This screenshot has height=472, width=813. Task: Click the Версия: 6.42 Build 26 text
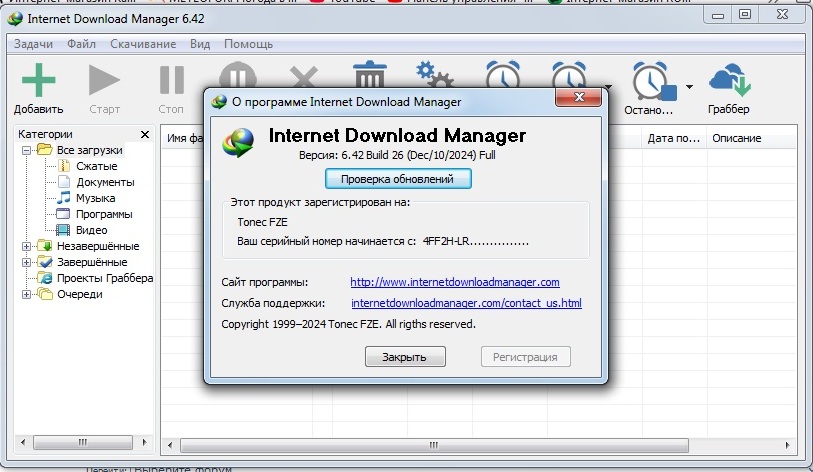click(398, 155)
